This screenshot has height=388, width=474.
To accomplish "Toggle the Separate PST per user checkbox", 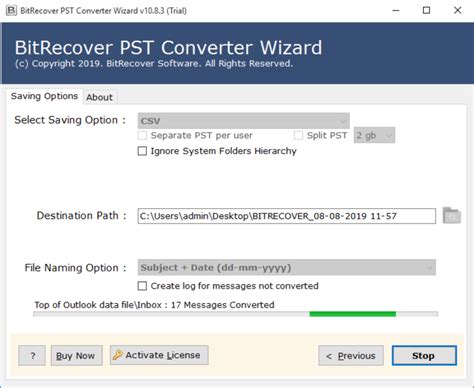I will (x=142, y=136).
